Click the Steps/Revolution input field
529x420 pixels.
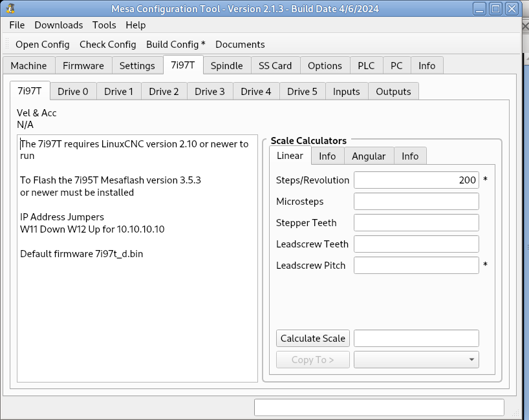coord(416,180)
